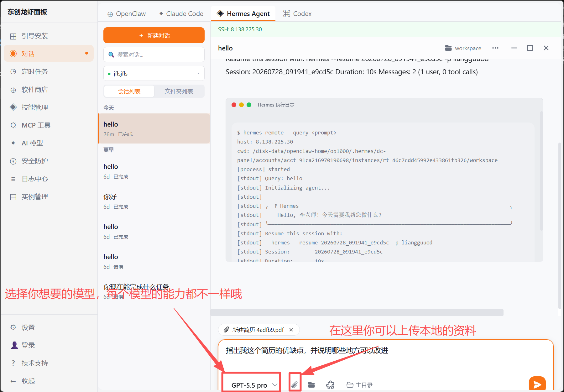Image resolution: width=564 pixels, height=392 pixels.
Task: Open AI 模型 settings in sidebar
Action: 49,143
